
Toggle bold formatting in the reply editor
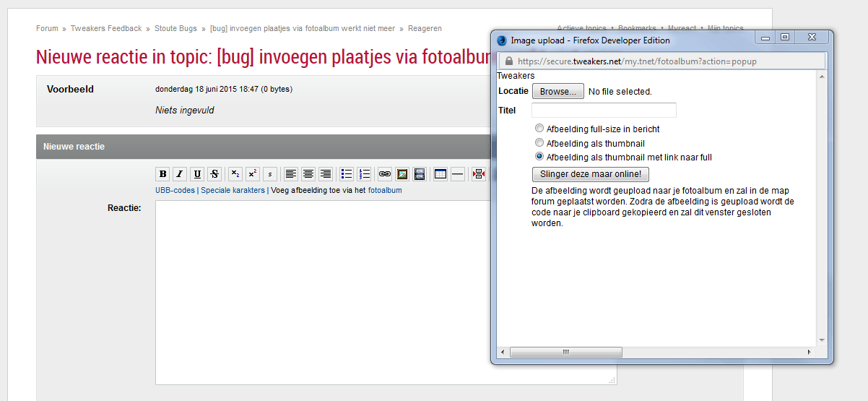point(162,174)
